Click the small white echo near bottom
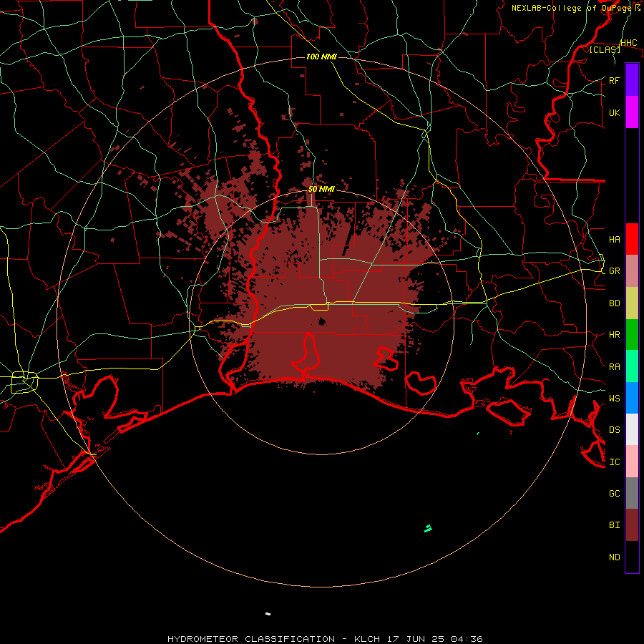Screen dimensions: 644x644 pos(268,614)
